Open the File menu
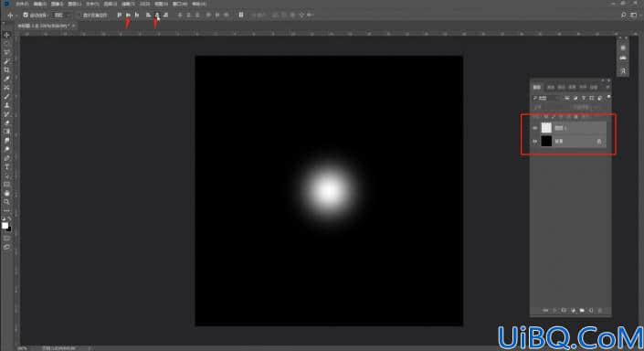Screen dimensions: 644x351 [22, 4]
